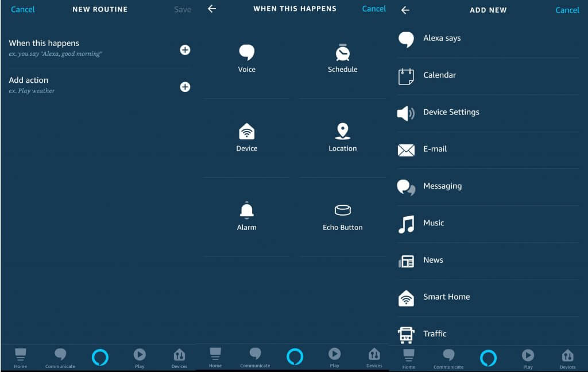Tap the When this happens label
Viewport: 588px width, 372px height.
pyautogui.click(x=44, y=43)
